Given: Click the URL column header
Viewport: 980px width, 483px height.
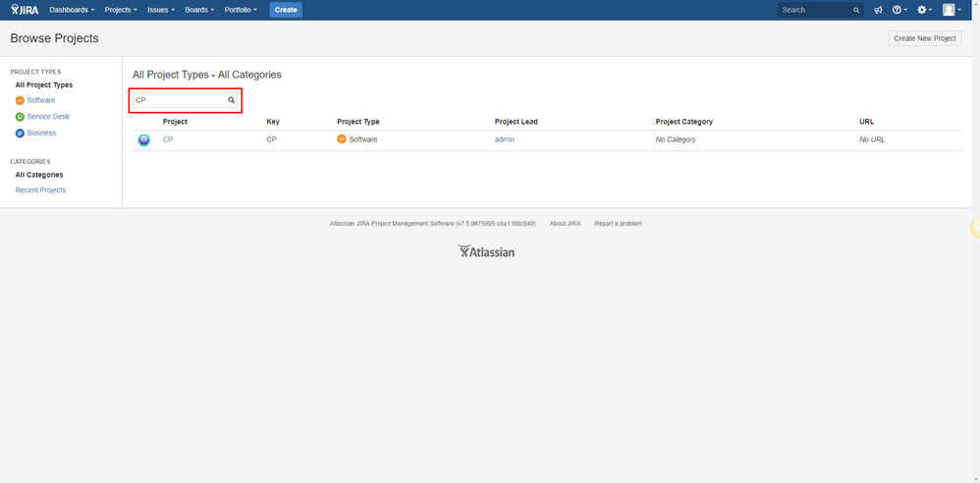Looking at the screenshot, I should pyautogui.click(x=867, y=121).
